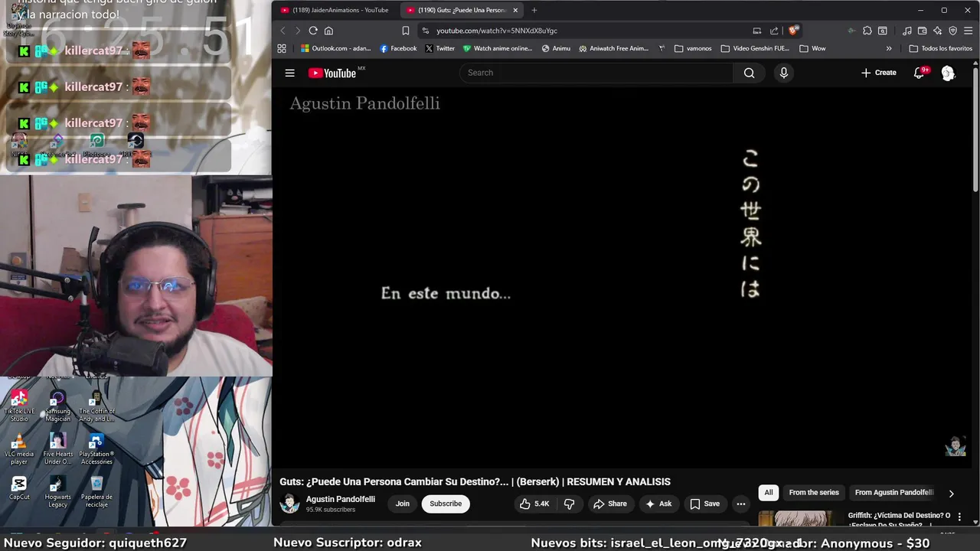The width and height of the screenshot is (980, 551).
Task: Click the Brave Shields lion icon
Action: 793,31
